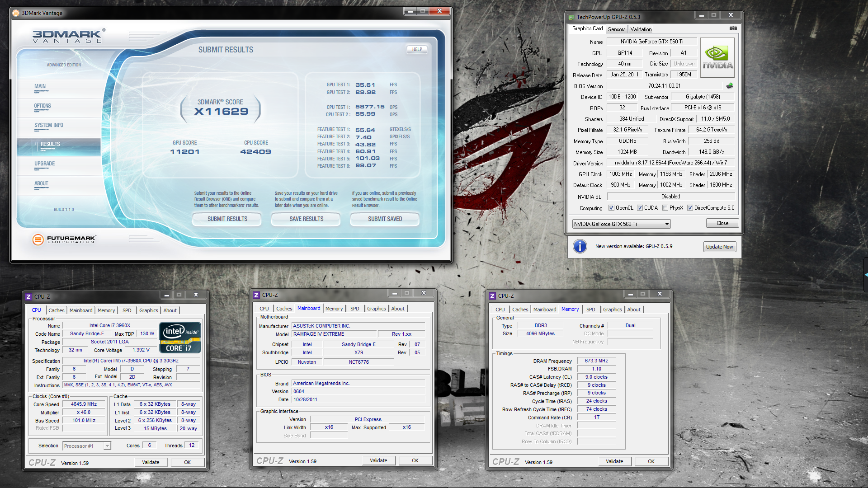868x488 pixels.
Task: Click the CPU SCORE value 42409
Action: [256, 152]
